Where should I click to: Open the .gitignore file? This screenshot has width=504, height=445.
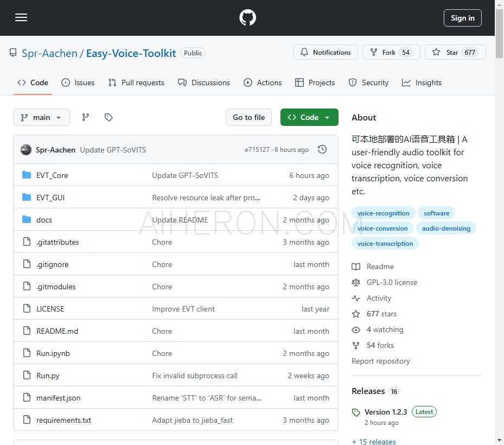pos(53,264)
